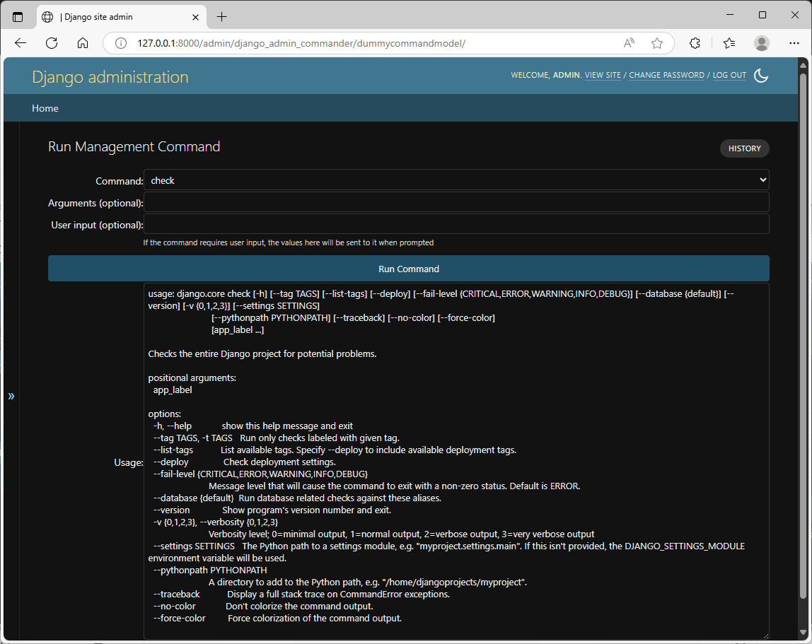Toggle the dark/light theme moon icon

tap(761, 76)
